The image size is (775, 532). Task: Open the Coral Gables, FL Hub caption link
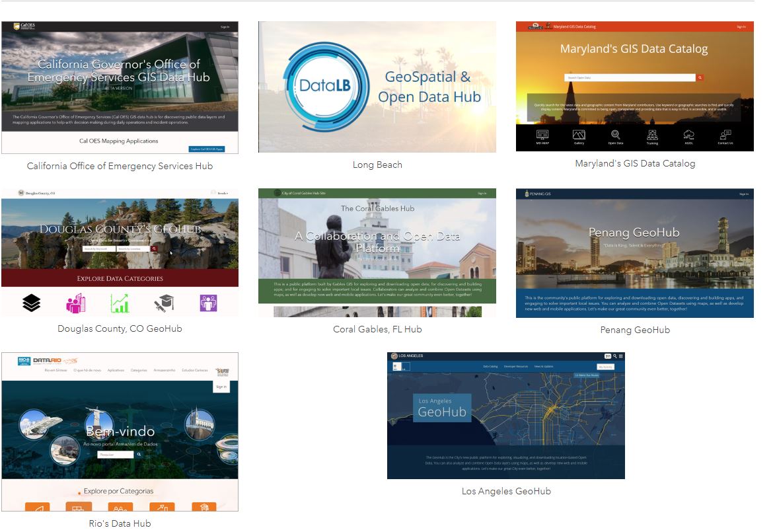(x=377, y=329)
